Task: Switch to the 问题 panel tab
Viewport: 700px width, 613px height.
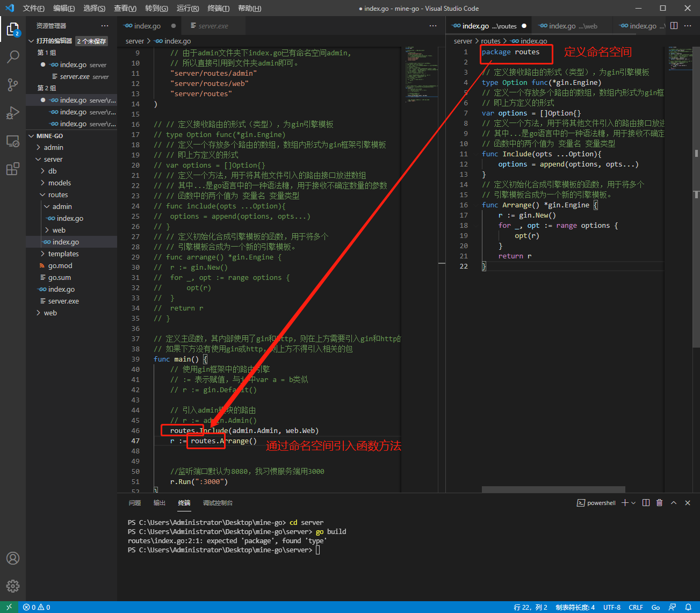Action: point(135,503)
